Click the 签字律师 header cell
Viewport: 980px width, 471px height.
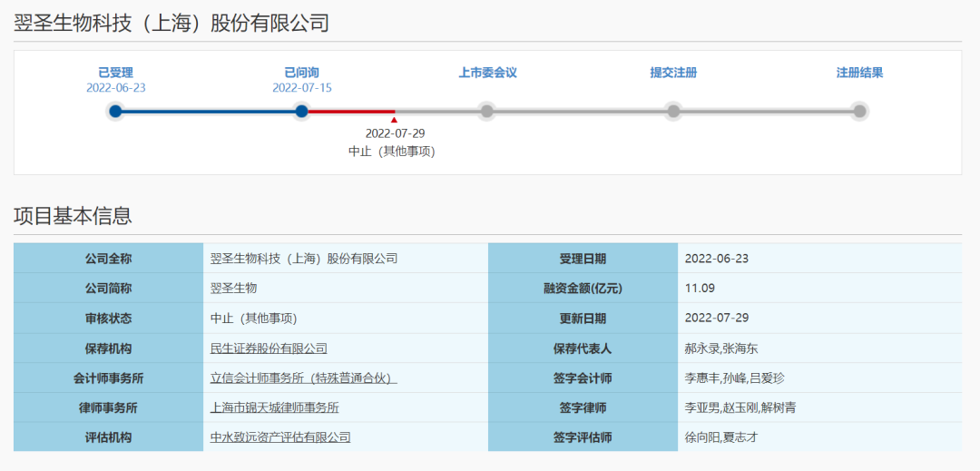(583, 407)
